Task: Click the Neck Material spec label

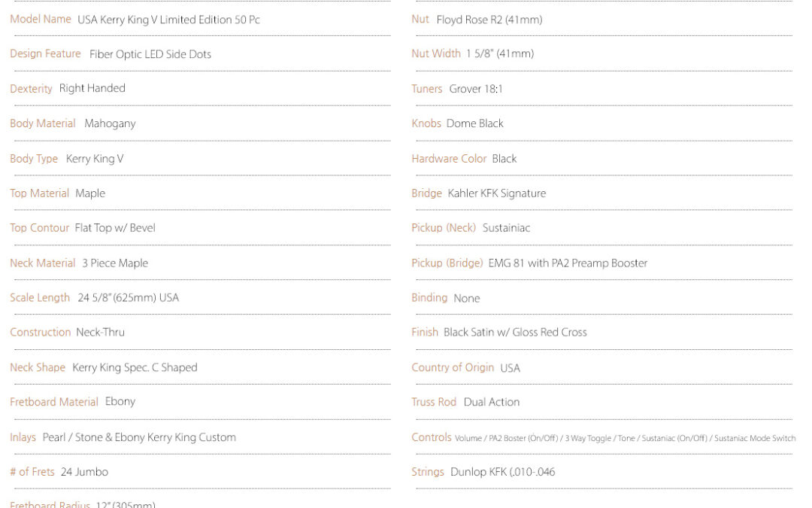Action: [42, 263]
